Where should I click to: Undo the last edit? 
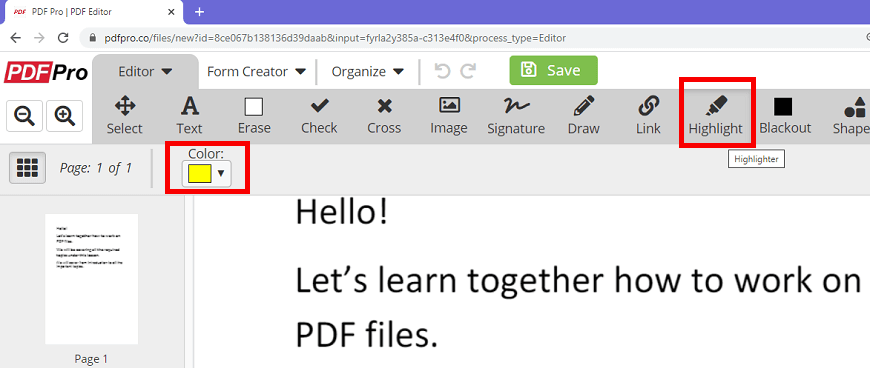(443, 70)
